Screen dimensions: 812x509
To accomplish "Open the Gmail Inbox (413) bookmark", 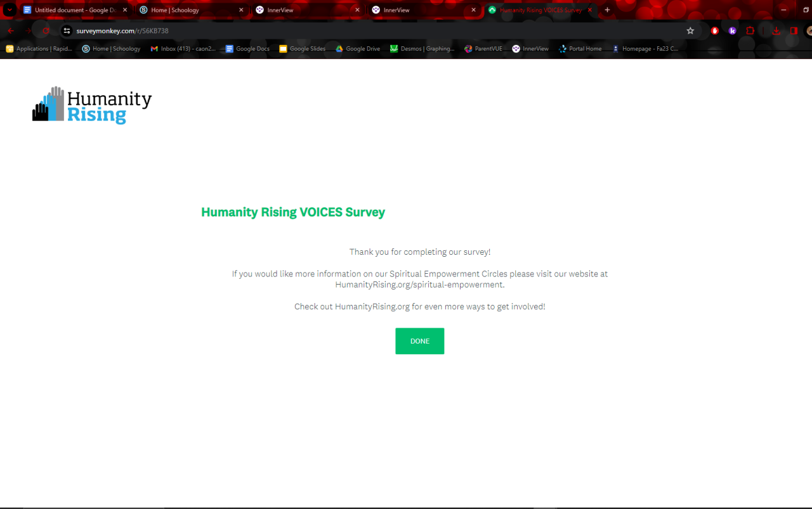I will (x=183, y=49).
